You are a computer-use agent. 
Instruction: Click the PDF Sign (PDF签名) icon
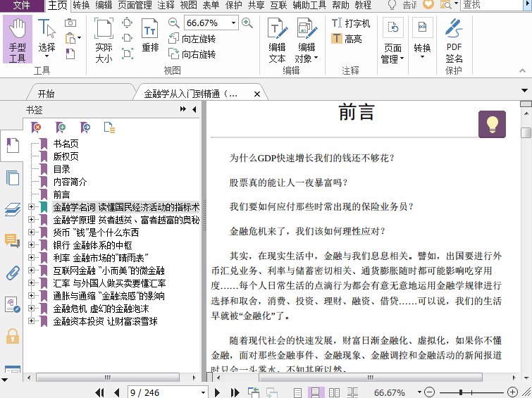pos(454,40)
